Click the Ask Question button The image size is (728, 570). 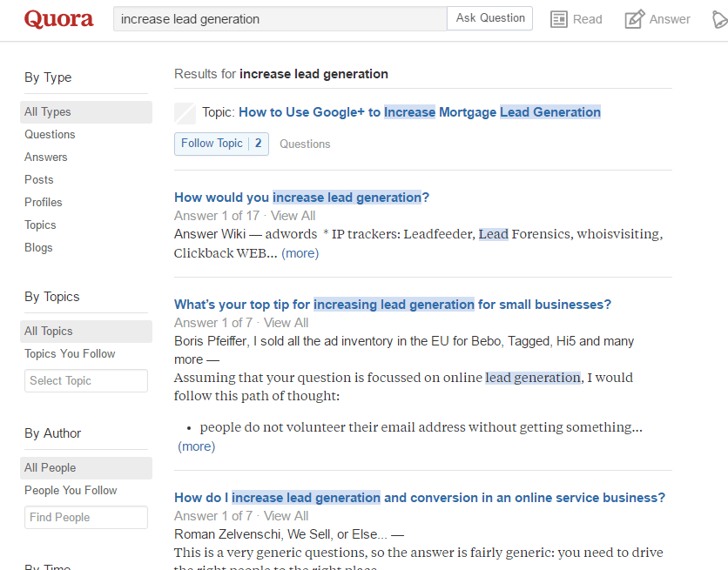(489, 18)
